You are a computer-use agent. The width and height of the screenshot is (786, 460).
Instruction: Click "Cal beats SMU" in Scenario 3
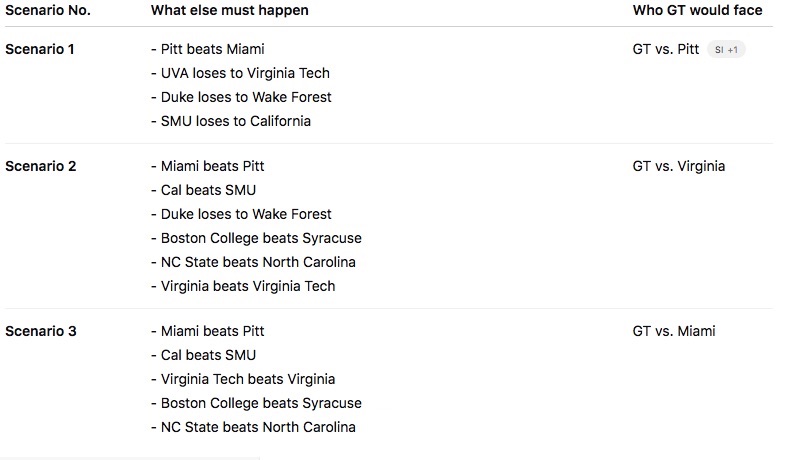point(207,355)
